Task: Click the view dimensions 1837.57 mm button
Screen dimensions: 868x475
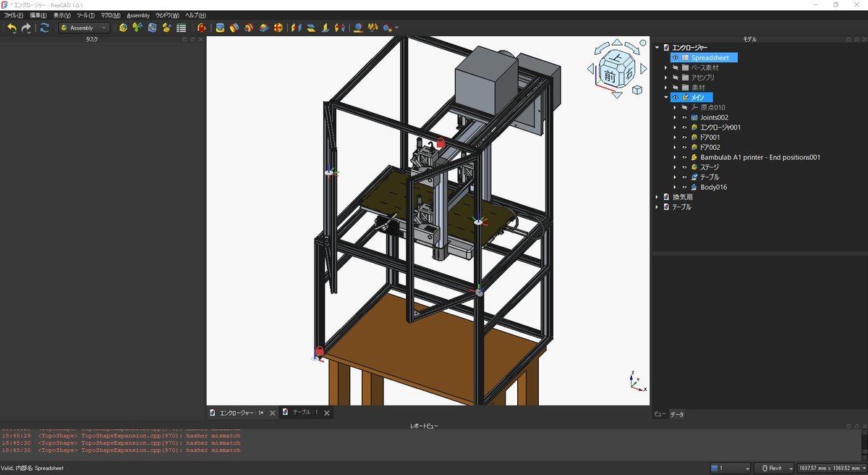Action: pos(830,468)
